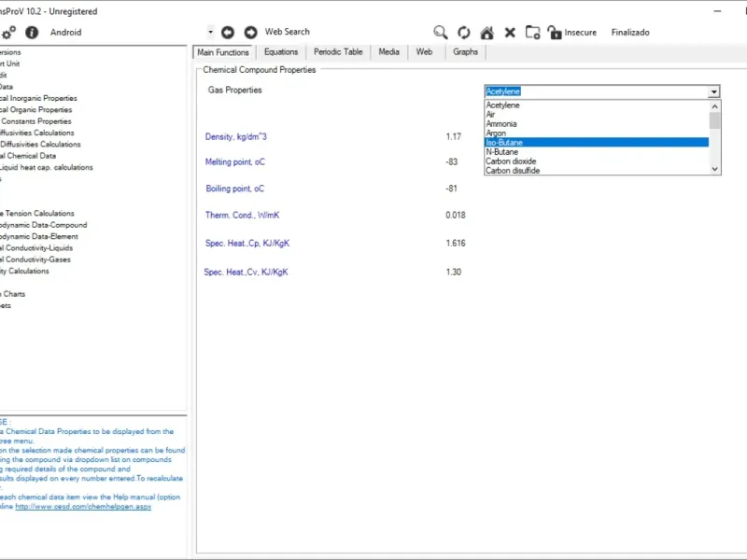Switch to the Periodic Table tab
The image size is (747, 560).
[338, 52]
